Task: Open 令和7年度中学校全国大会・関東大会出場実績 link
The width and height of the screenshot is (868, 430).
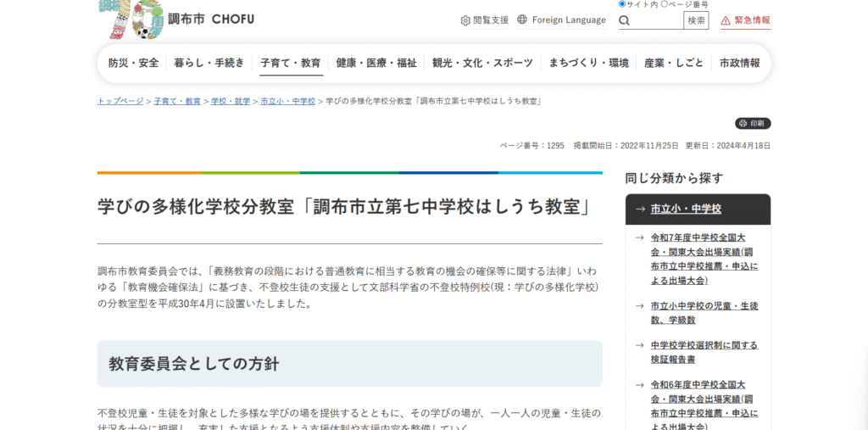Action: (x=704, y=259)
